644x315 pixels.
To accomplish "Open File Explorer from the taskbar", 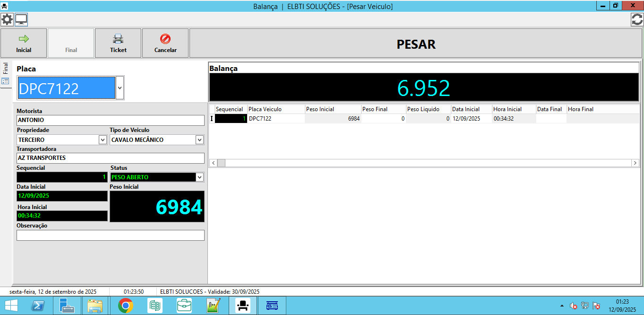I will [95, 306].
